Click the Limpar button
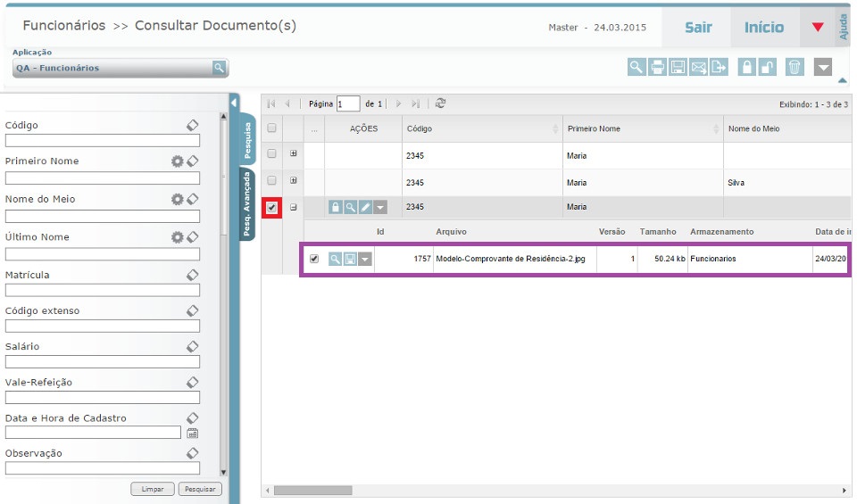The width and height of the screenshot is (857, 504). [x=153, y=489]
